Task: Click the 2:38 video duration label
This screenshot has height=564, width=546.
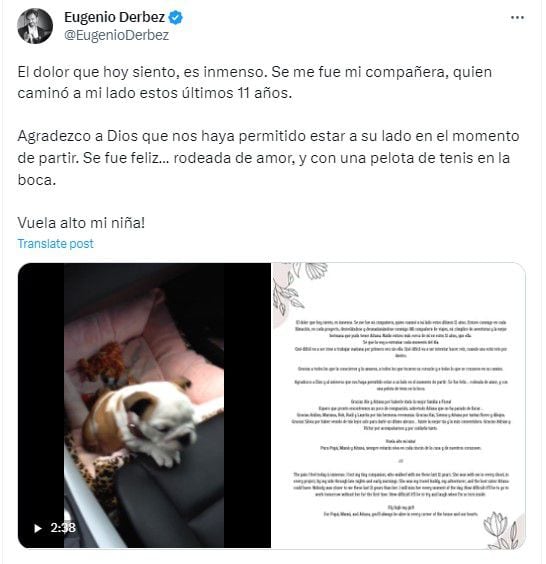Action: coord(63,528)
